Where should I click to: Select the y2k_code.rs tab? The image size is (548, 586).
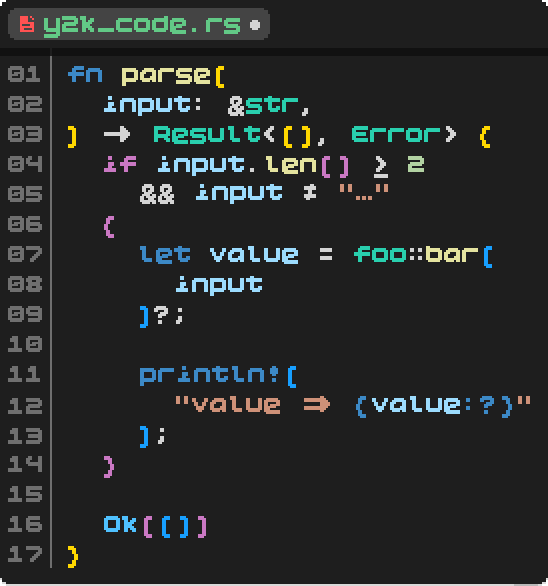[139, 24]
